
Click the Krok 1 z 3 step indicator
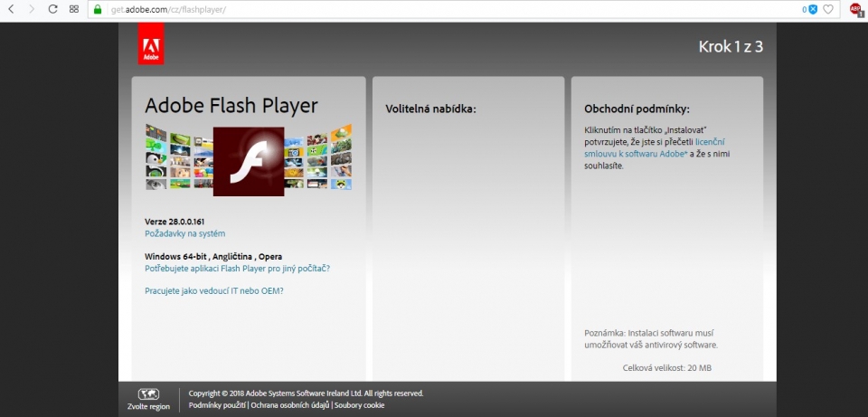point(731,46)
